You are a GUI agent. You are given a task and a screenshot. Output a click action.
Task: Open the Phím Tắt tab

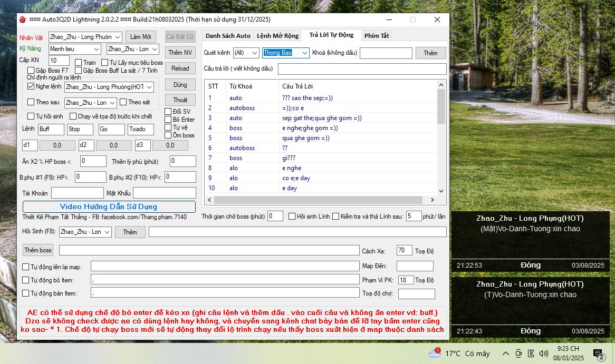[377, 36]
